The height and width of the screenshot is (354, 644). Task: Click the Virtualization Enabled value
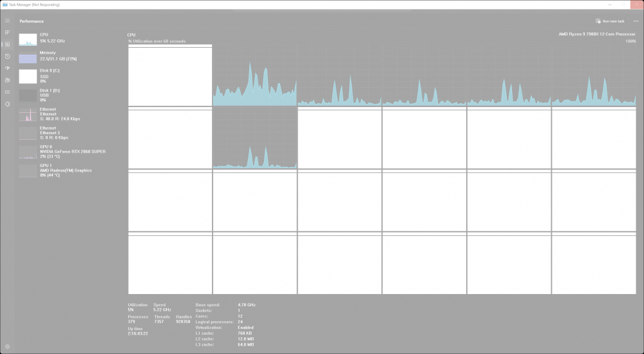[x=245, y=328]
